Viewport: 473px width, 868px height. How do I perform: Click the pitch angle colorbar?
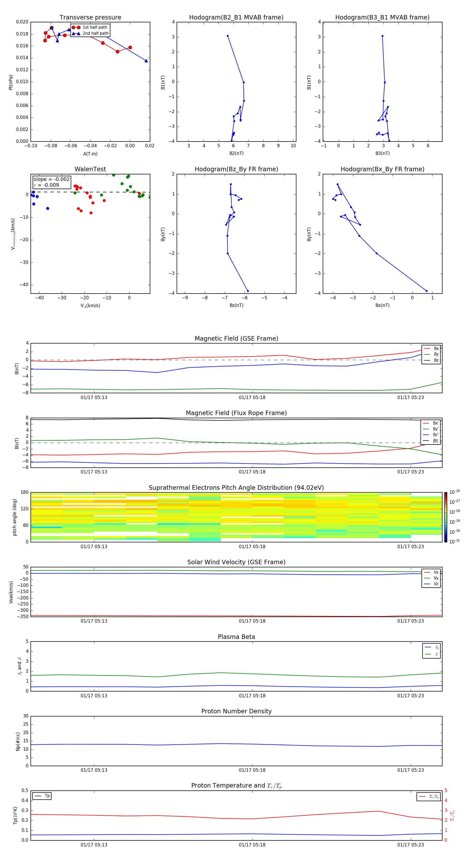coord(445,517)
